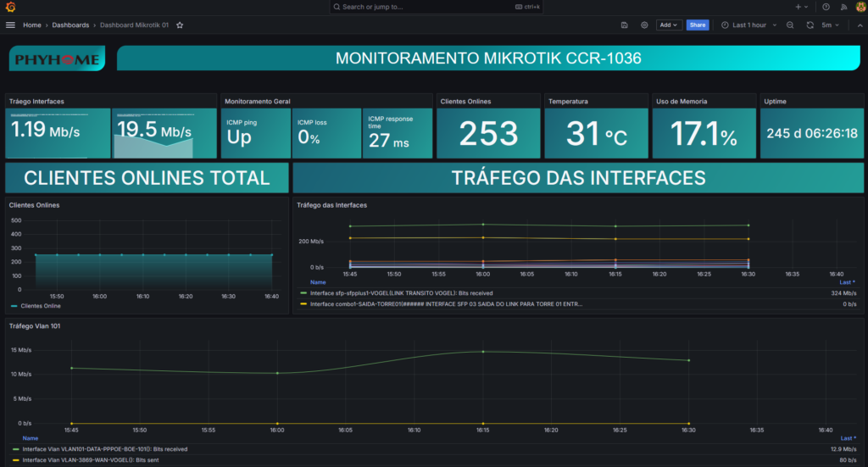The width and height of the screenshot is (868, 467).
Task: Click the zoom out time range icon
Action: [790, 25]
